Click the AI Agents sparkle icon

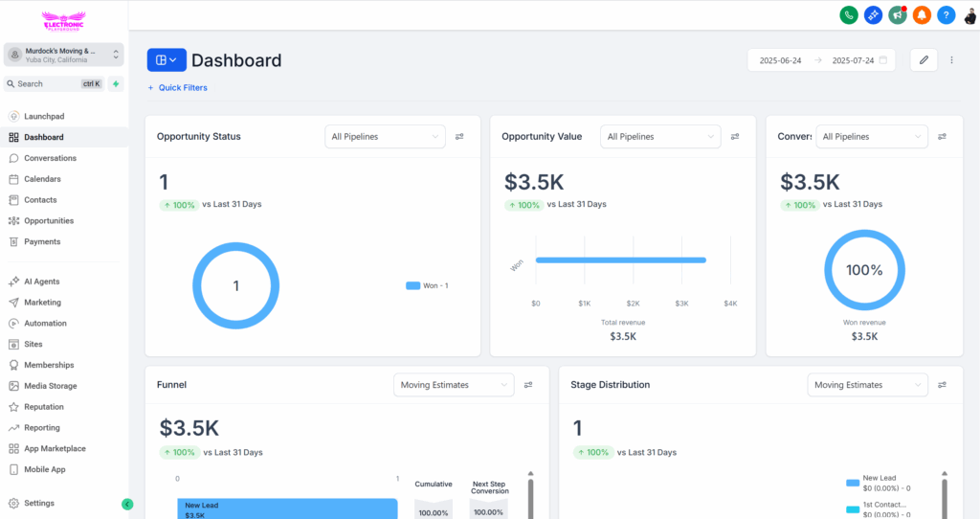point(13,282)
